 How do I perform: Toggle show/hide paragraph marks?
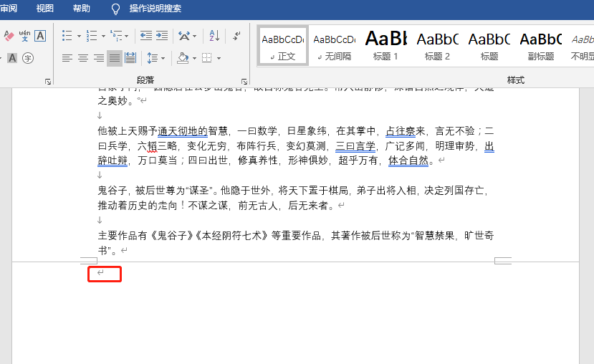pyautogui.click(x=236, y=34)
